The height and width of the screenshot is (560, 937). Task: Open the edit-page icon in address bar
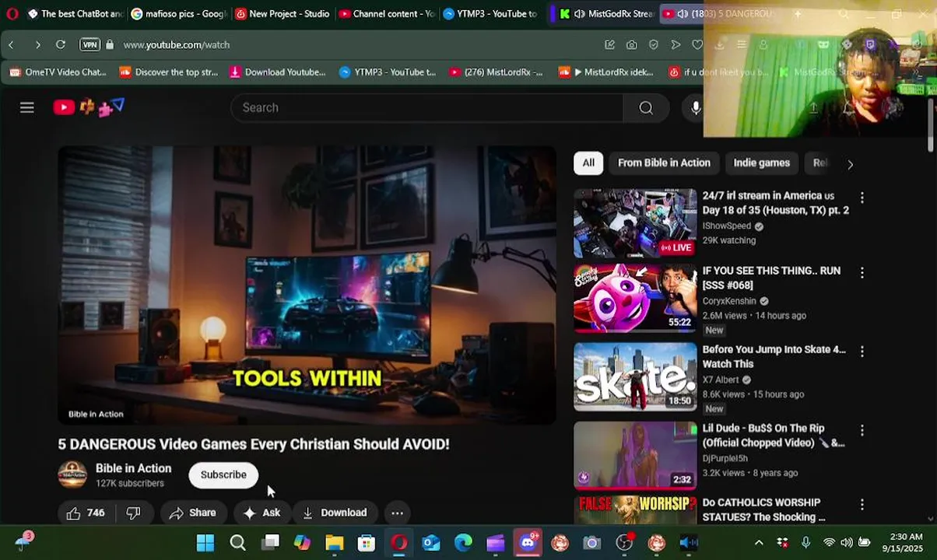tap(610, 45)
